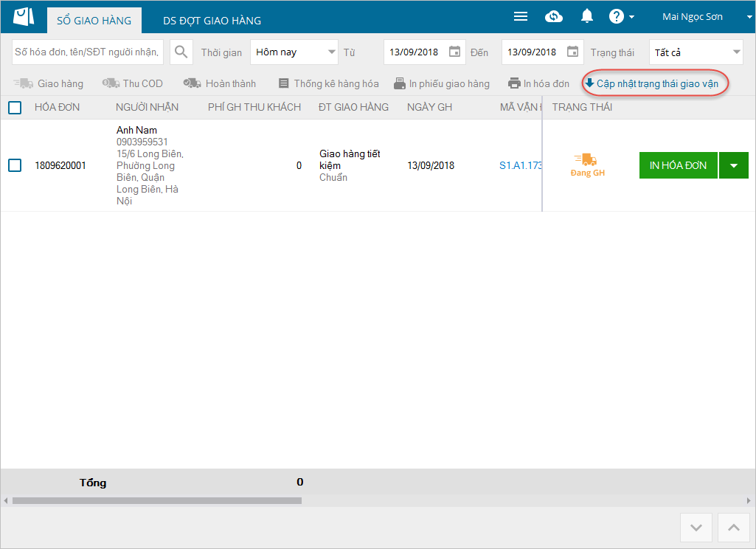Screen dimensions: 756x549
Task: Click the search magnifier icon
Action: pyautogui.click(x=181, y=52)
